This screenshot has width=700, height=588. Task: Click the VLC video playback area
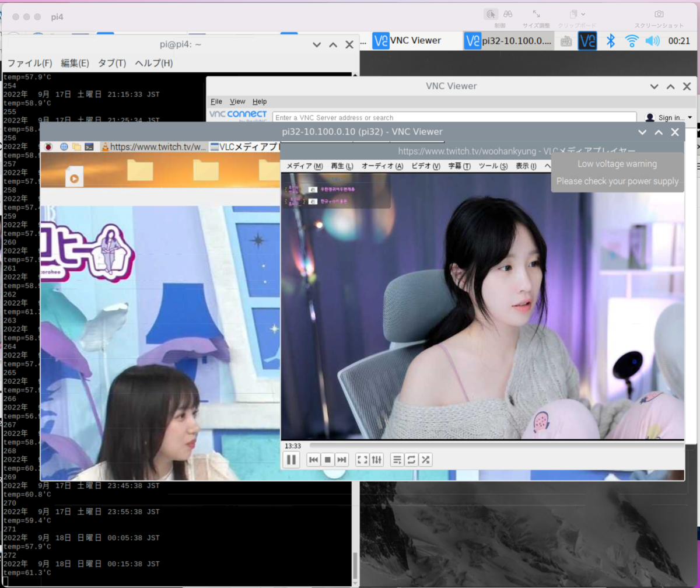click(x=482, y=306)
